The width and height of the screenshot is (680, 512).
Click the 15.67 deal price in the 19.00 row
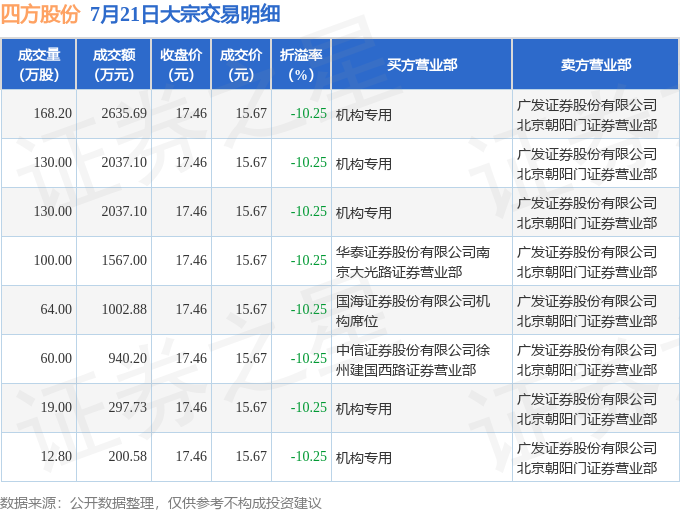(251, 408)
